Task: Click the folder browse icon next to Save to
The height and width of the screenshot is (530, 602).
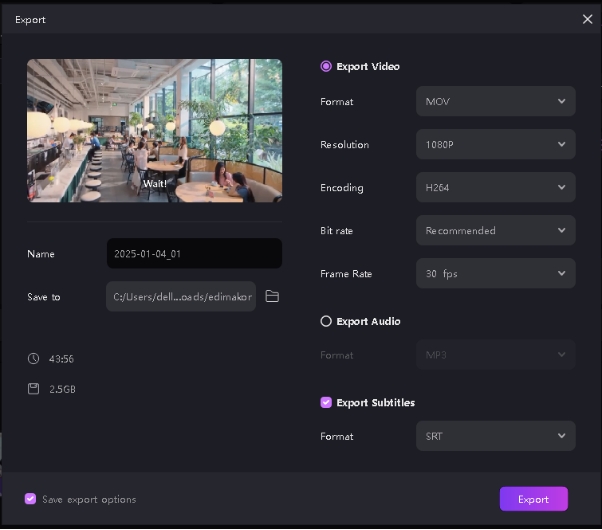Action: point(272,297)
